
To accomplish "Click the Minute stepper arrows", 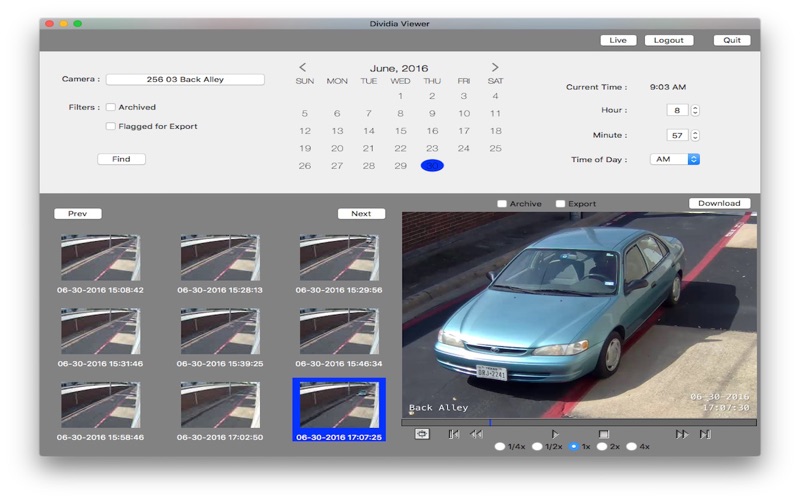I will [x=695, y=135].
